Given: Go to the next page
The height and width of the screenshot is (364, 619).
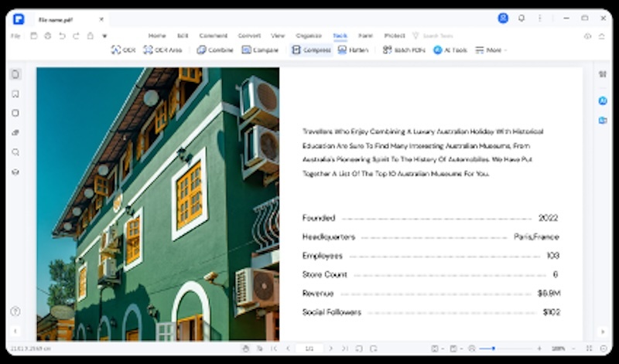Looking at the screenshot, I should click(331, 349).
